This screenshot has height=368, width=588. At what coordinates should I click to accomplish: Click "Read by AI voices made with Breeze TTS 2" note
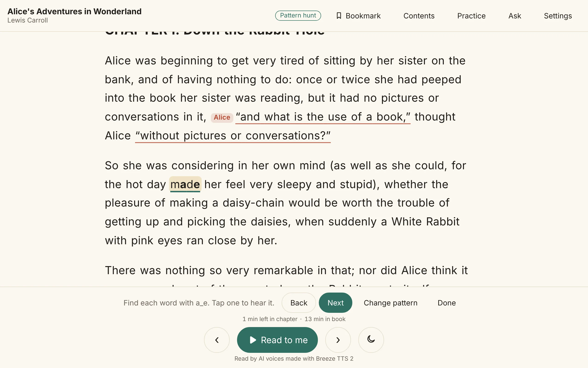(x=294, y=359)
